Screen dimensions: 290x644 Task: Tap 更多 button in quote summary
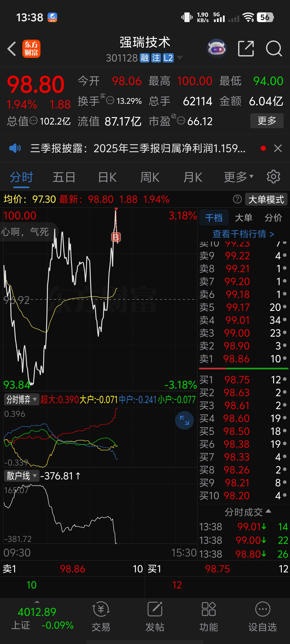pyautogui.click(x=267, y=121)
